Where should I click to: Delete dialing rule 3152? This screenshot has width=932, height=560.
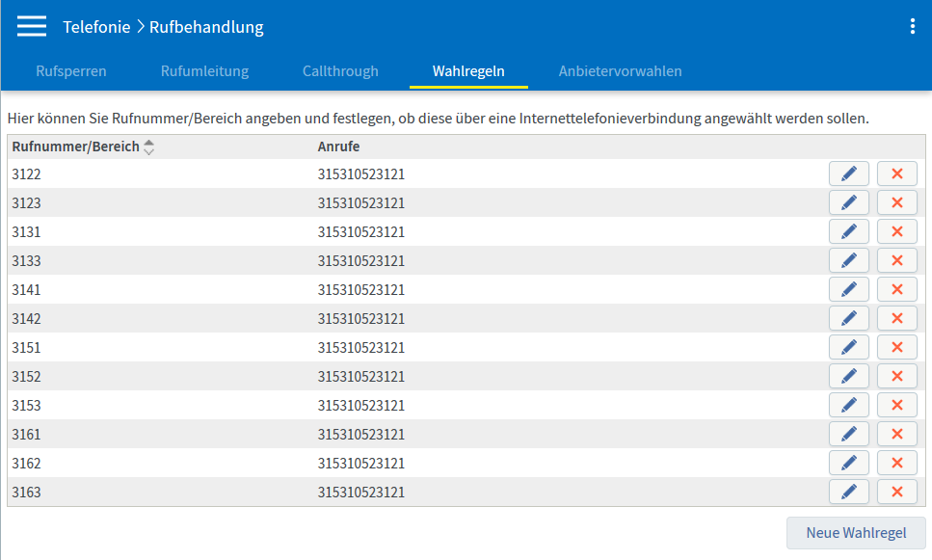896,376
